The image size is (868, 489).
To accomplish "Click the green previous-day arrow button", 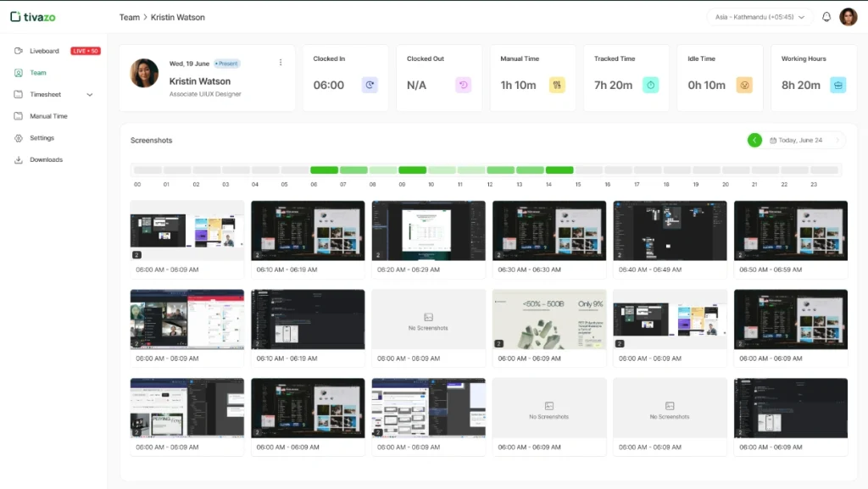I will coord(755,140).
